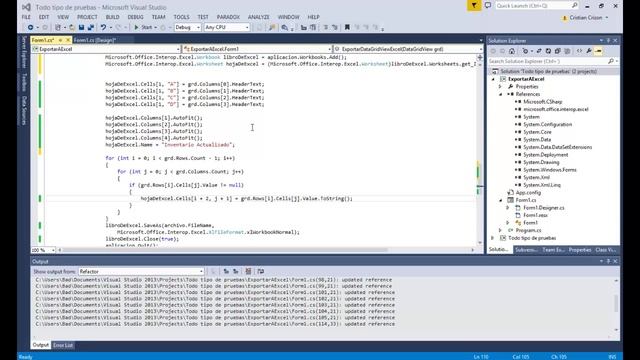
Task: Collapse All nodes in Solution Explorer
Action: click(558, 51)
